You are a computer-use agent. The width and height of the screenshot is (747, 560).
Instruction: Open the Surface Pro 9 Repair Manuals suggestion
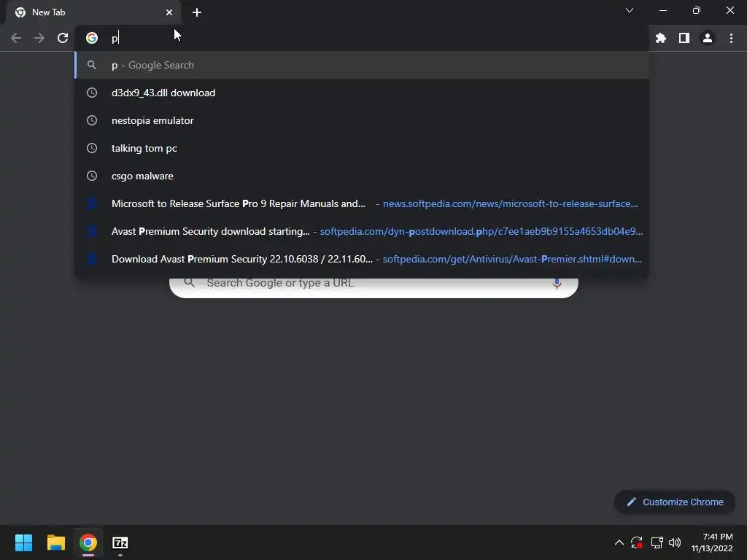pos(362,204)
